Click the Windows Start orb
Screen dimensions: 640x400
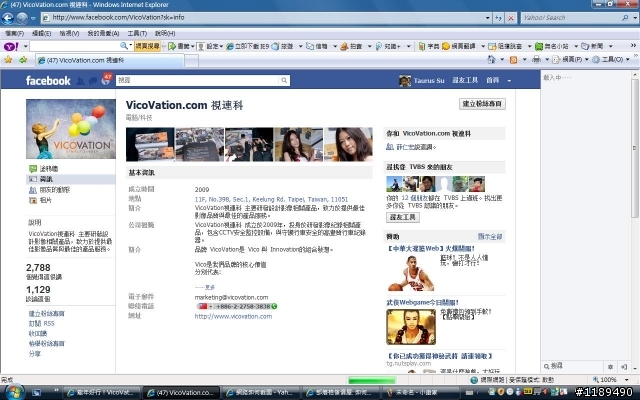pyautogui.click(x=13, y=392)
